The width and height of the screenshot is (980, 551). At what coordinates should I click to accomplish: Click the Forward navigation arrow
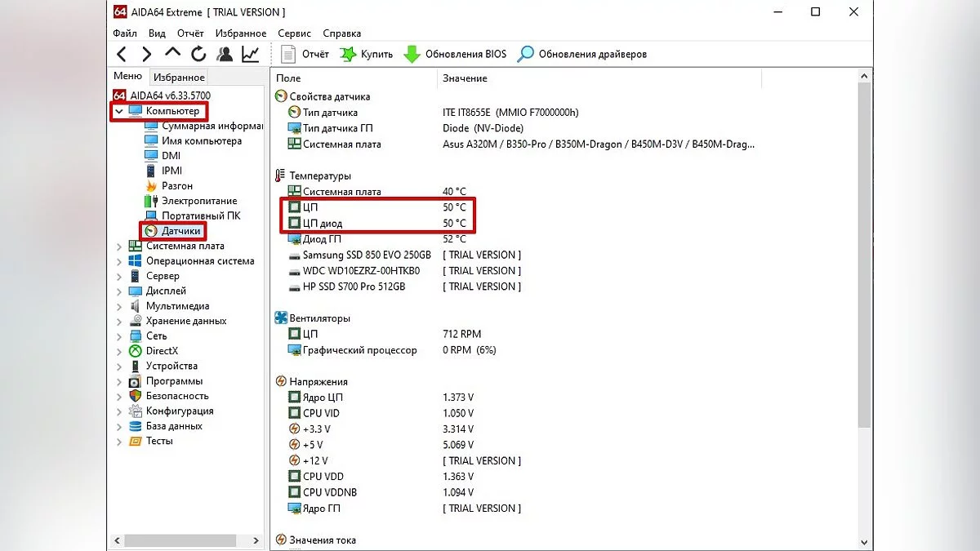[146, 55]
